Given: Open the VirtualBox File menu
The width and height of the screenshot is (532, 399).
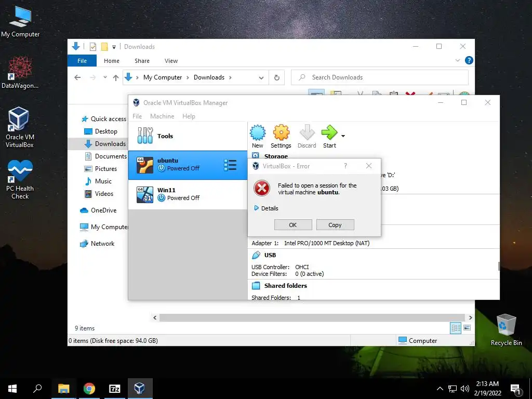Looking at the screenshot, I should (x=137, y=116).
